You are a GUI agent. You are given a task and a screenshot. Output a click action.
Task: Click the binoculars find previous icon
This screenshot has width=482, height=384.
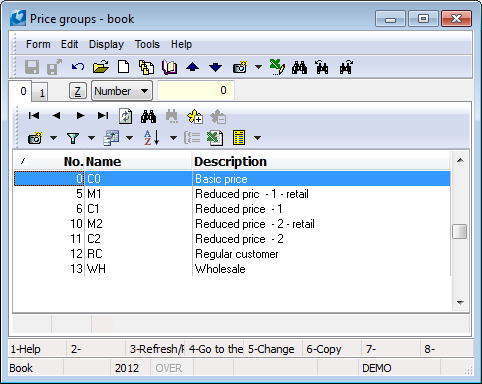click(322, 67)
